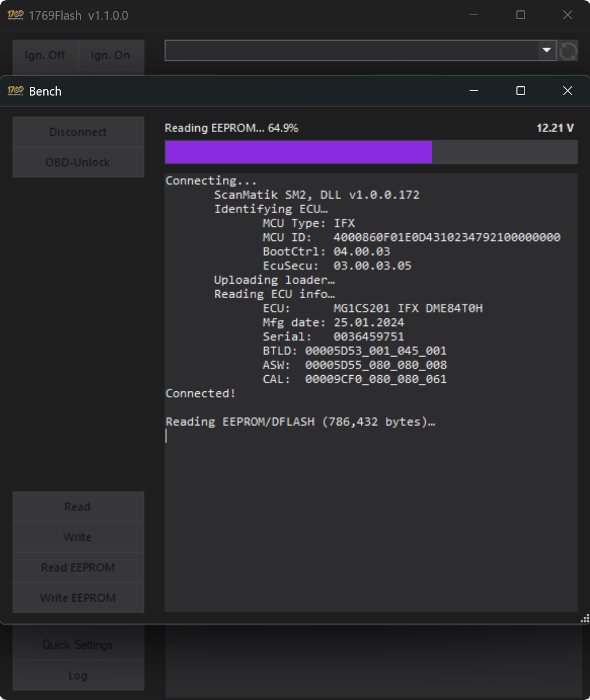Click 'Reading EEPROM/DFLASH (786,432 bytes)…' line
Screen dimensions: 590x700
tap(301, 422)
